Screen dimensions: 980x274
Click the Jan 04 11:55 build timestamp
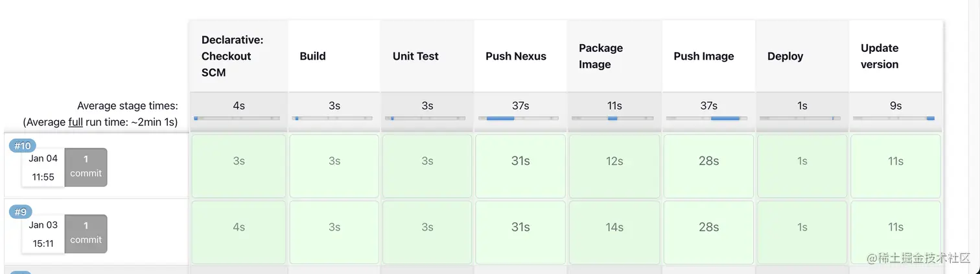43,168
